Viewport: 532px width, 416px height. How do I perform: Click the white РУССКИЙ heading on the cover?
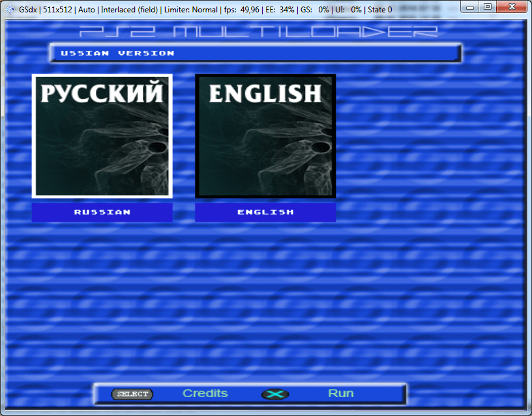pyautogui.click(x=102, y=93)
